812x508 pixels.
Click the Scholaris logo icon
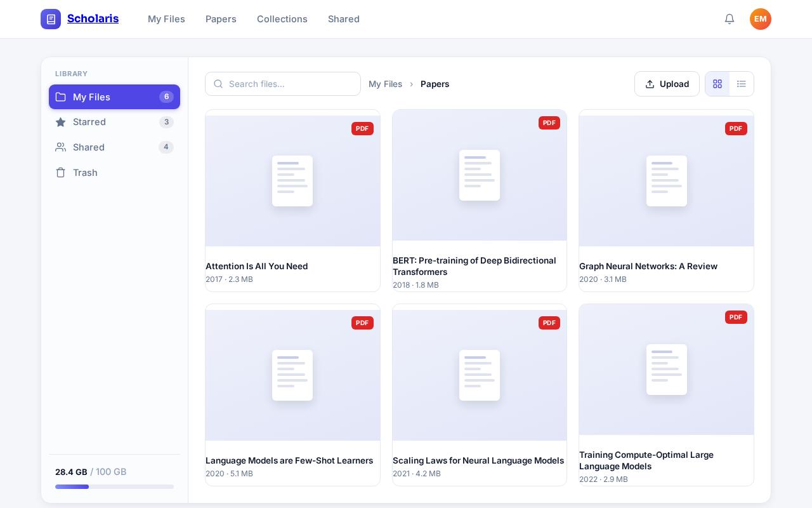click(x=51, y=19)
